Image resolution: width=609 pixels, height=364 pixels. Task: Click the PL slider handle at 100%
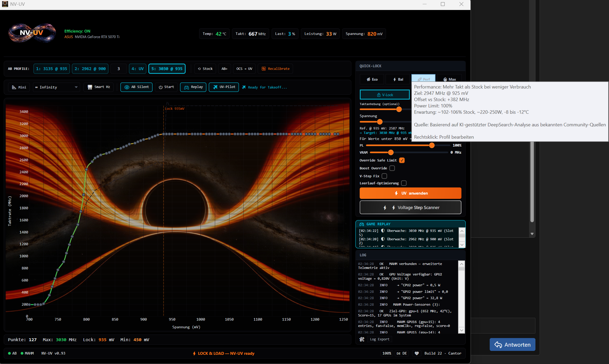coord(432,145)
